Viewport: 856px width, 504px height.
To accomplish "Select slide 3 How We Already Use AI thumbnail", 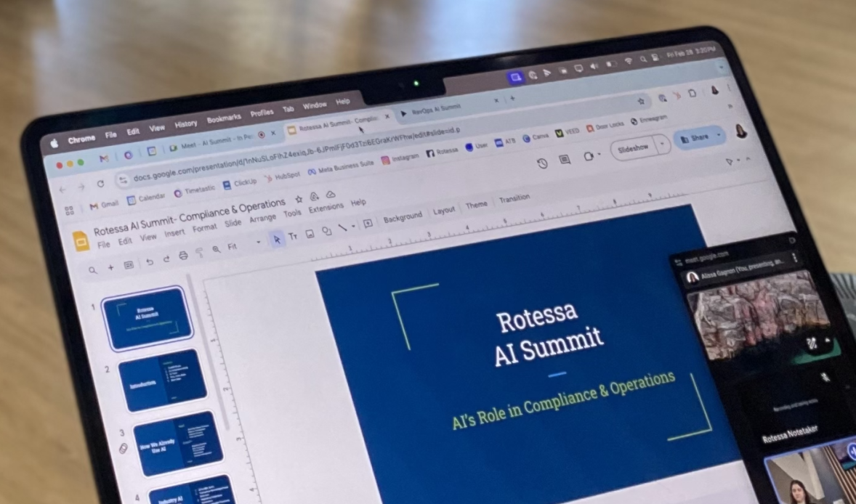I will click(x=177, y=444).
